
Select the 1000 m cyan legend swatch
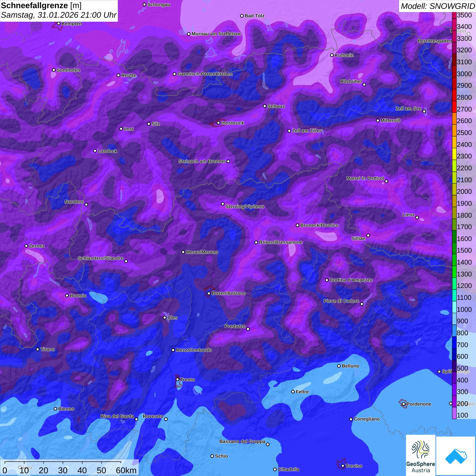pyautogui.click(x=454, y=307)
